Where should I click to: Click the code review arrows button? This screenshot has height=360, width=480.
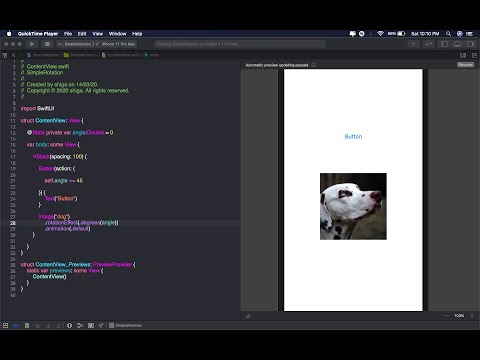coord(428,44)
